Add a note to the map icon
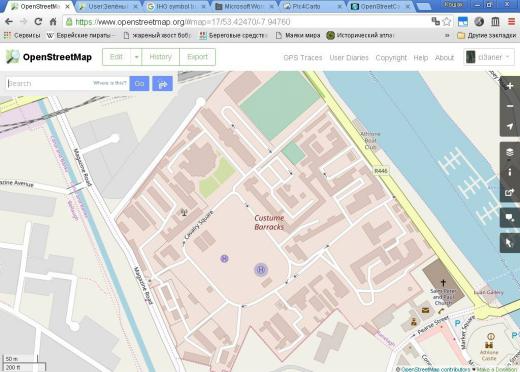Viewport: 520px width, 372px height. coord(510,218)
